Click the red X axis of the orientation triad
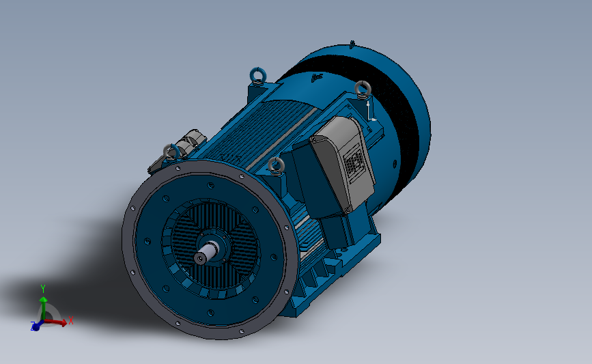The image size is (592, 364). click(57, 322)
